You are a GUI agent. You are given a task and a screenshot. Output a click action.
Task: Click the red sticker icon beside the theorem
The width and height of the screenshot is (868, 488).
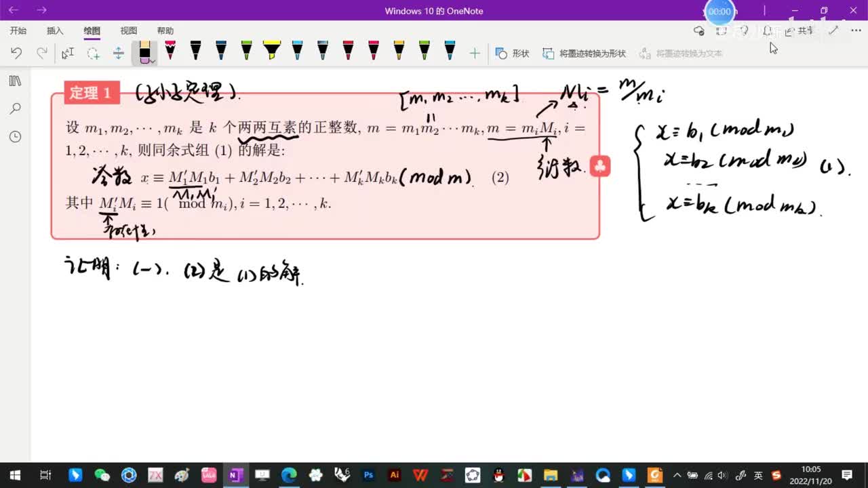600,166
